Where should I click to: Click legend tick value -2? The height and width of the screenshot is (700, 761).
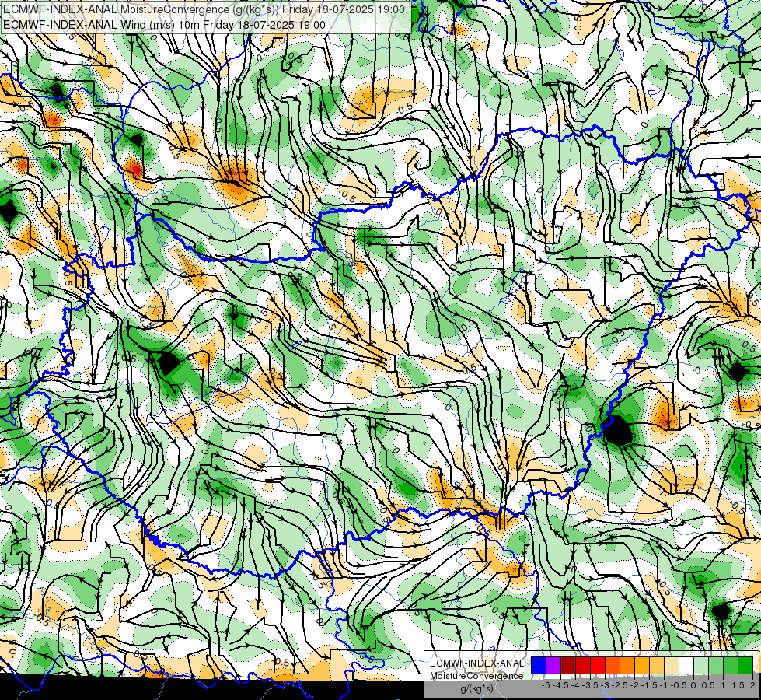pyautogui.click(x=634, y=685)
